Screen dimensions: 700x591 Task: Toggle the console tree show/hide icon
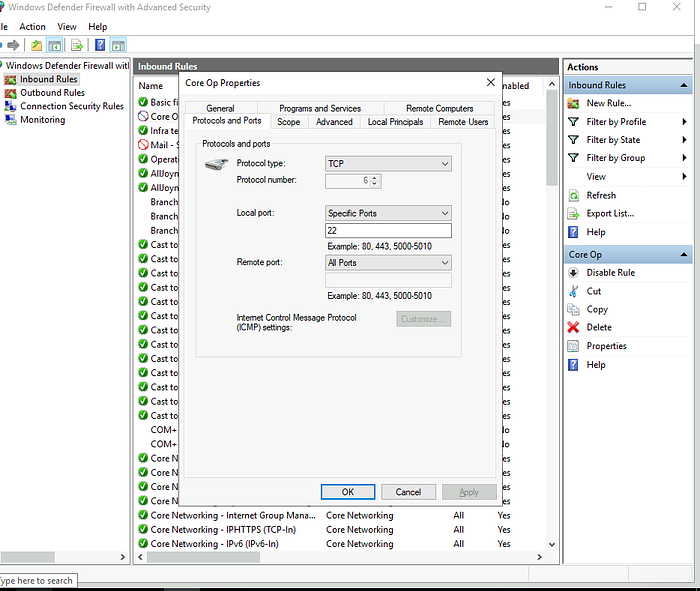pos(54,45)
